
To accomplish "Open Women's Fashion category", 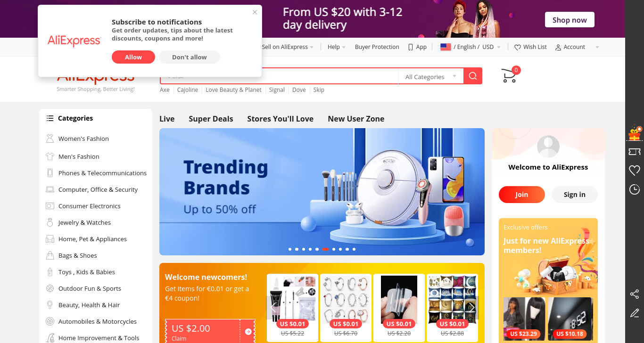I will (x=83, y=139).
